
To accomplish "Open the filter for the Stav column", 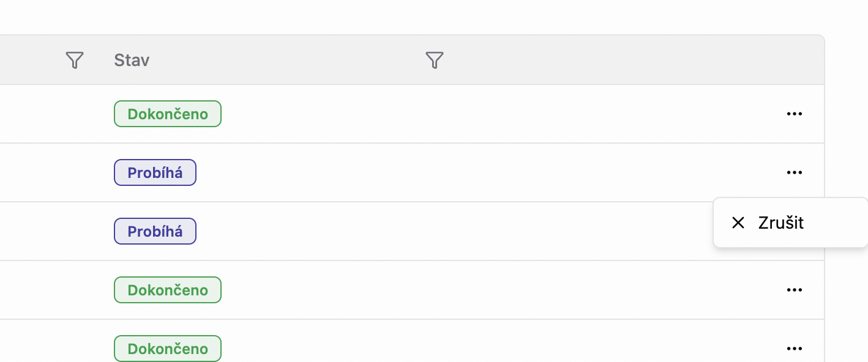I will (x=434, y=60).
